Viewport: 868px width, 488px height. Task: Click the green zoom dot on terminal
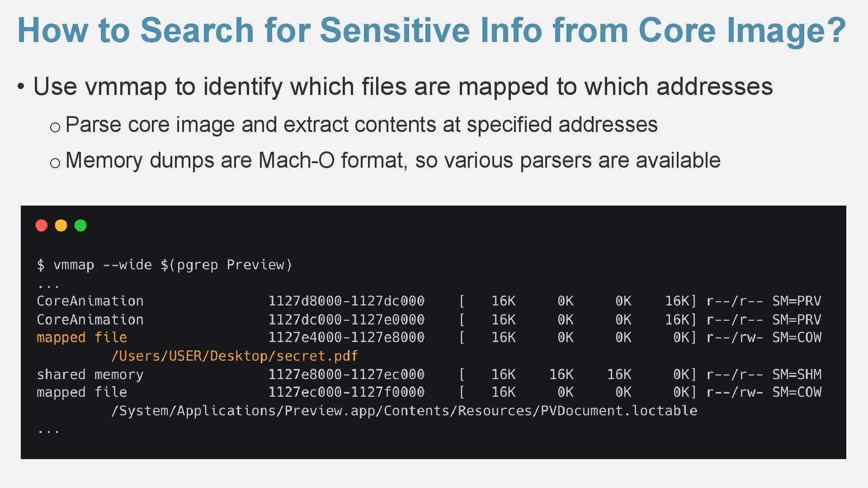80,225
